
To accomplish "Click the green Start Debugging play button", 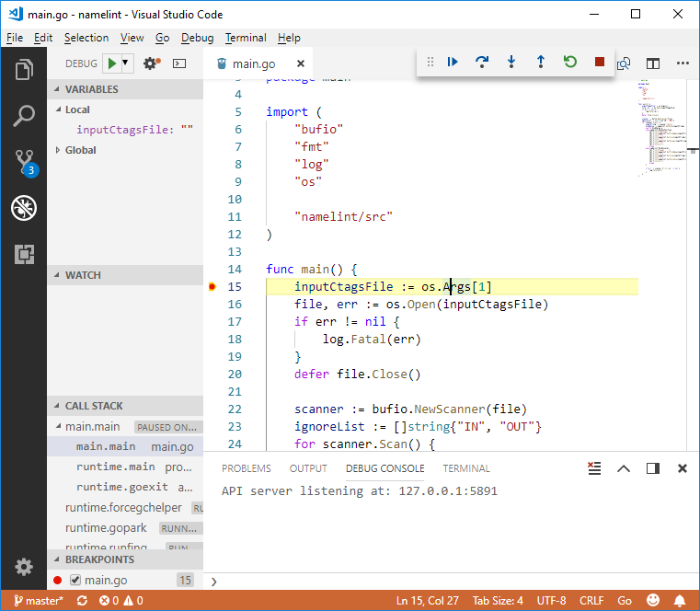I will (112, 63).
